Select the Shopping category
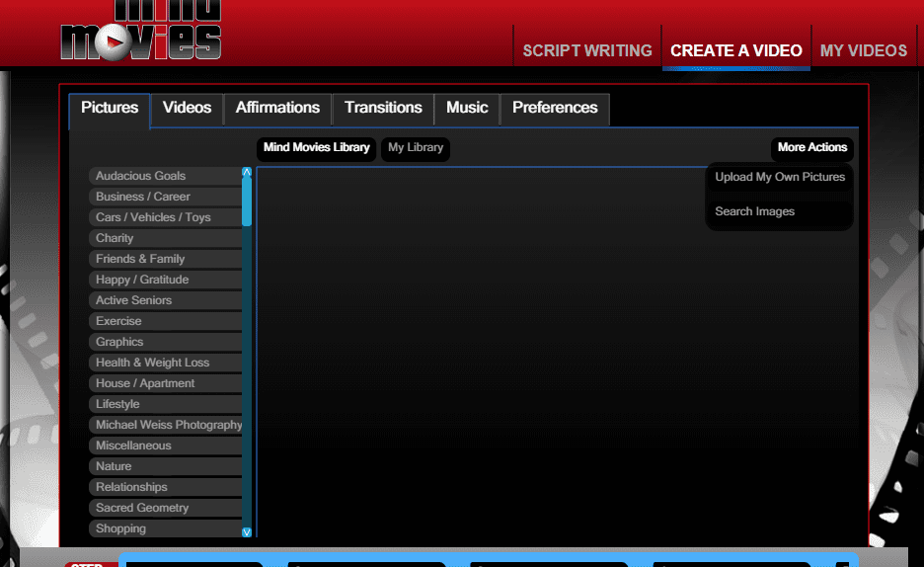Viewport: 924px width, 567px height. click(166, 528)
